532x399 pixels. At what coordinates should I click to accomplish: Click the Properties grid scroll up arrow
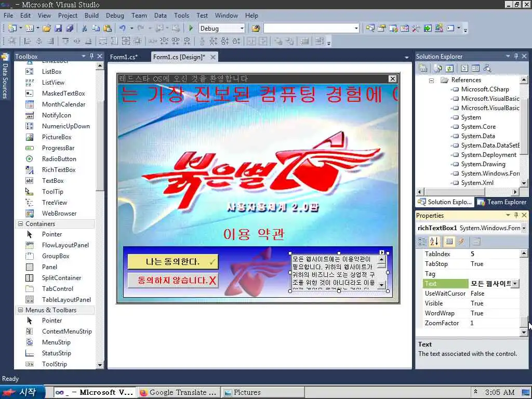click(524, 253)
